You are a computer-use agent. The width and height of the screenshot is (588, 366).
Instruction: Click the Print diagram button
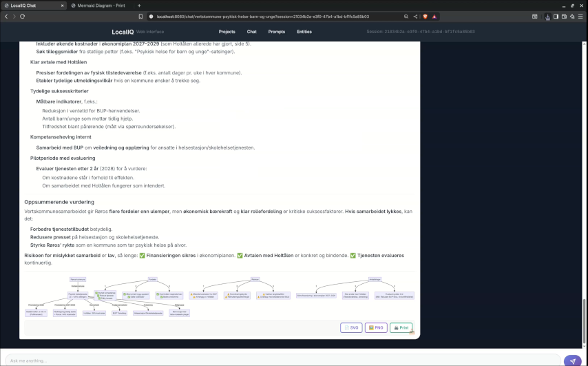[401, 327]
